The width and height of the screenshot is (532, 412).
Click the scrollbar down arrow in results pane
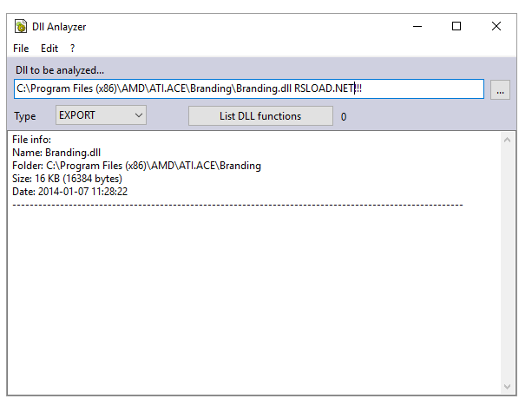pyautogui.click(x=507, y=386)
